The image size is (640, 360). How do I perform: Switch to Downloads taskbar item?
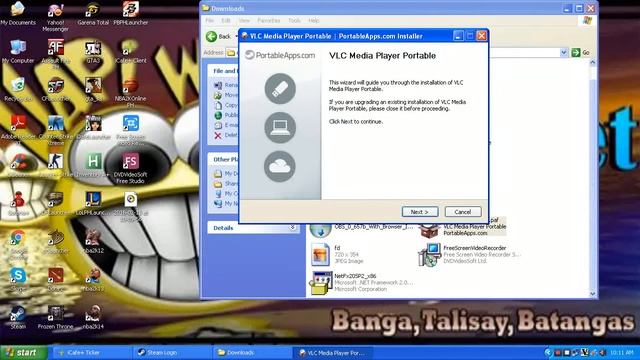point(252,353)
